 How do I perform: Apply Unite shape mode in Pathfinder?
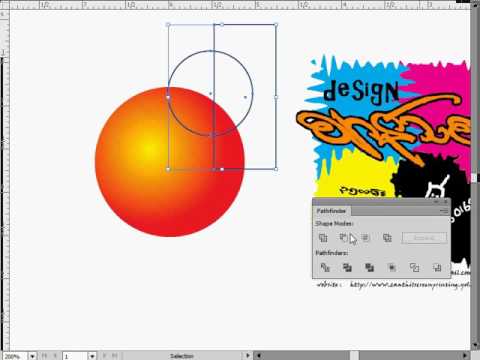323,238
